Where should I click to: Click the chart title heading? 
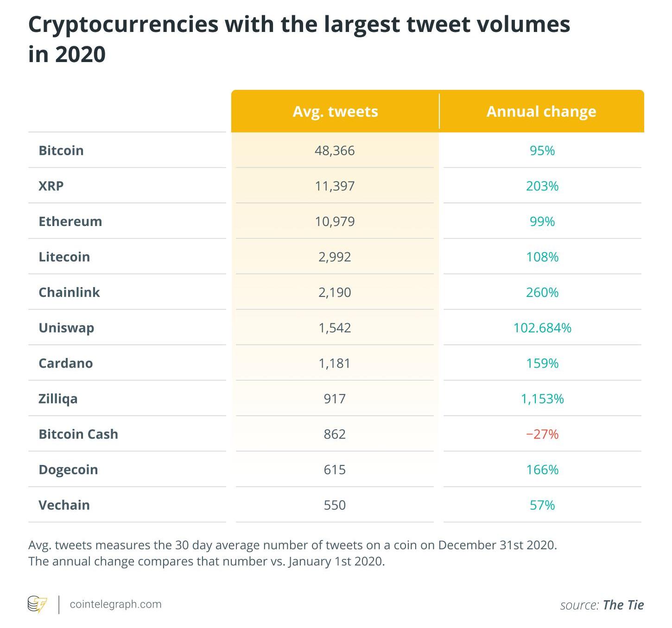point(299,39)
